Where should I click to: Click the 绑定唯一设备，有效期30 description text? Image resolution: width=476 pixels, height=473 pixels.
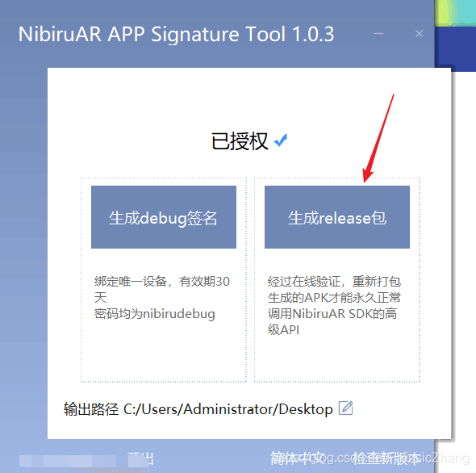[162, 282]
